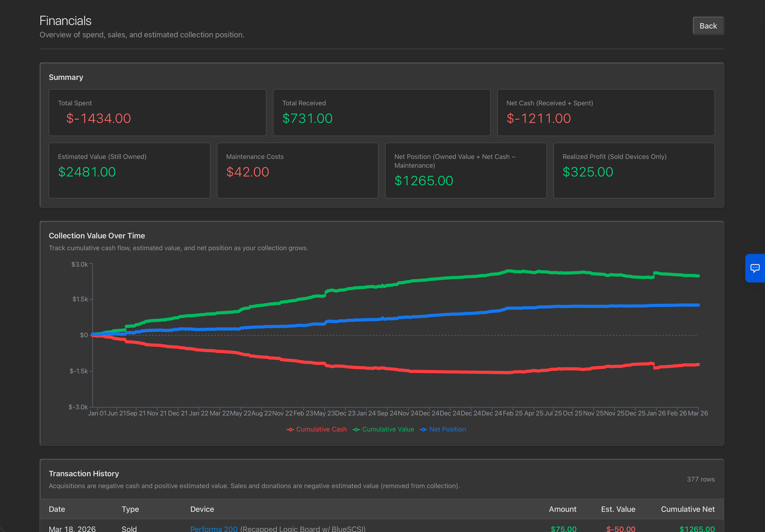Click the Mar 26 chart axis marker
The width and height of the screenshot is (765, 532).
pyautogui.click(x=698, y=413)
